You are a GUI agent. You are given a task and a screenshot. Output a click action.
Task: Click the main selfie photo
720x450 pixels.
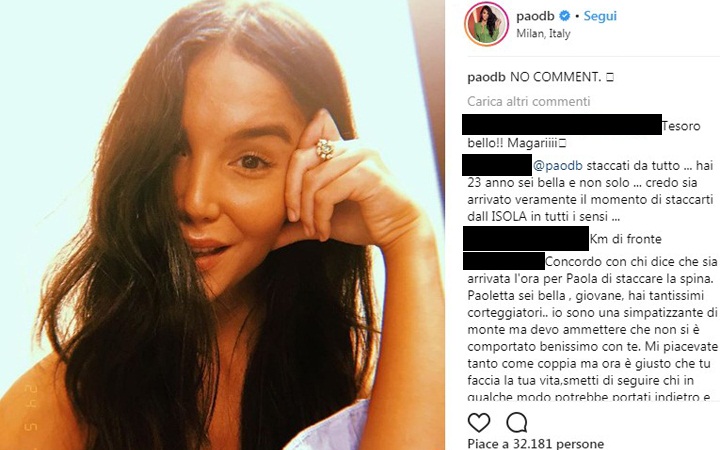[222, 225]
